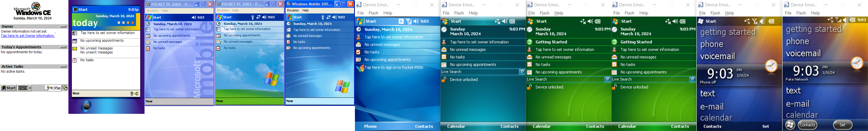Click the antenna icon in POCKET PC 2003 title bar

pos(253,17)
